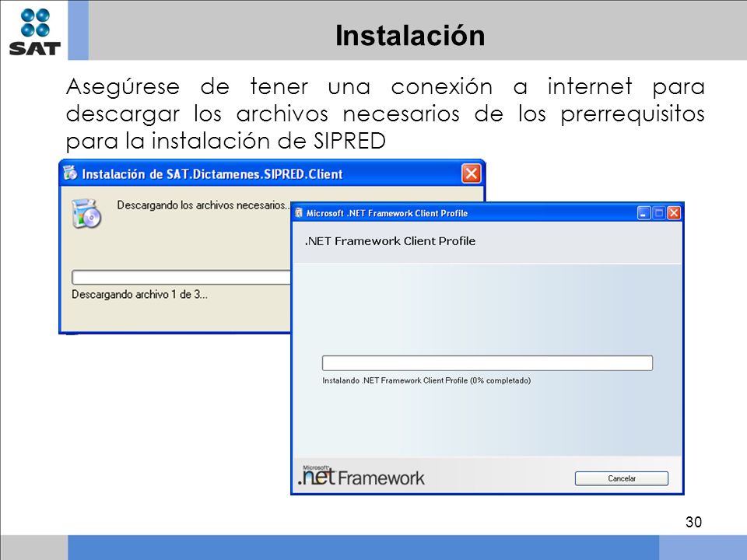Click the 'Microsoft .NET Framework Client Profile' title text
Viewport: 747px width, 560px height.
pyautogui.click(x=387, y=213)
